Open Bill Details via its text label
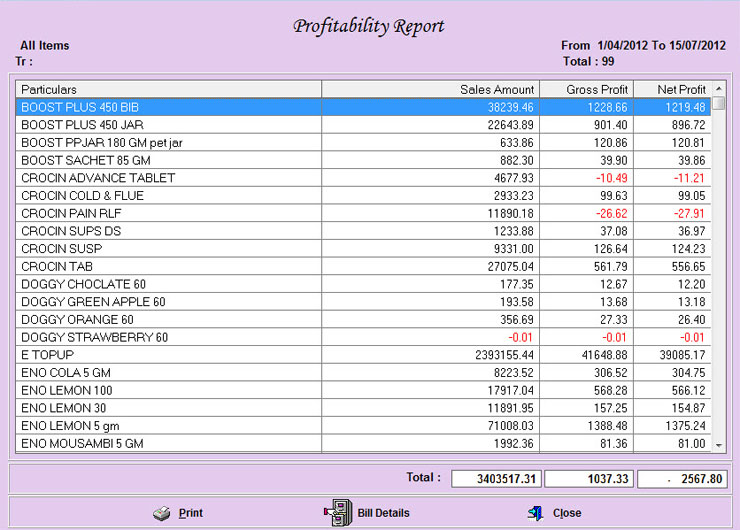The image size is (740, 530). click(383, 513)
